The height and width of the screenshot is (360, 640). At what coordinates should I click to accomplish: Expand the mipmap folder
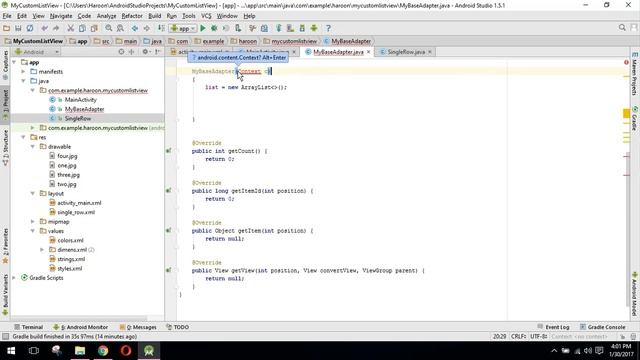click(x=33, y=222)
